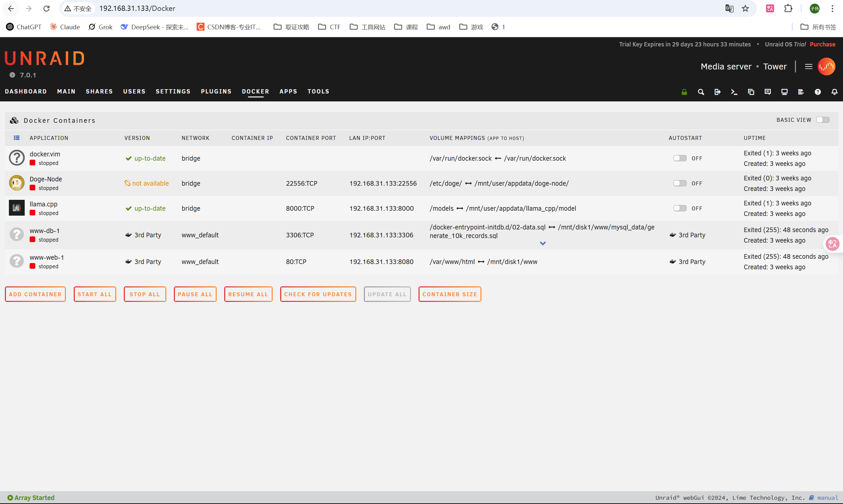Open the log lines icon
This screenshot has width=843, height=504.
[x=801, y=92]
